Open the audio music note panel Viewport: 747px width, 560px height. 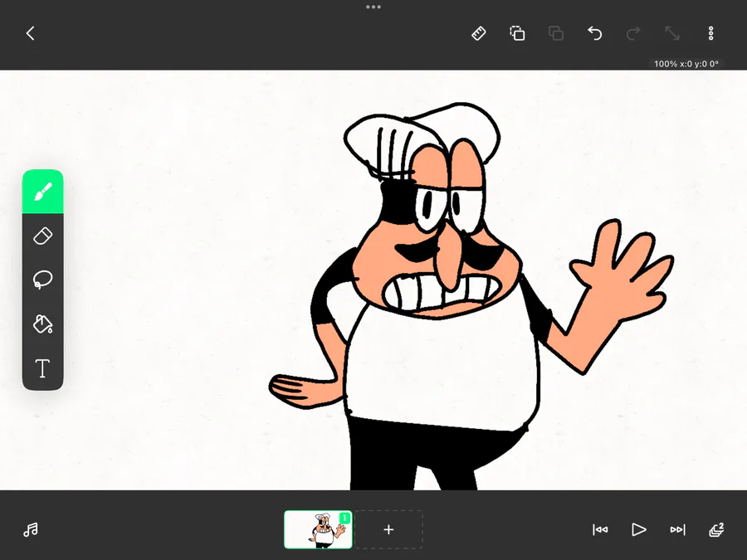31,529
